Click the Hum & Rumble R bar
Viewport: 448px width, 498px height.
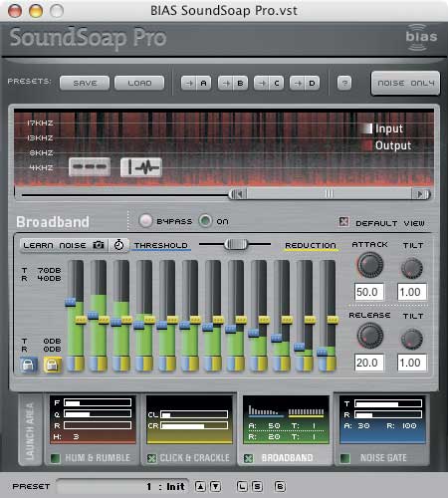tap(98, 425)
